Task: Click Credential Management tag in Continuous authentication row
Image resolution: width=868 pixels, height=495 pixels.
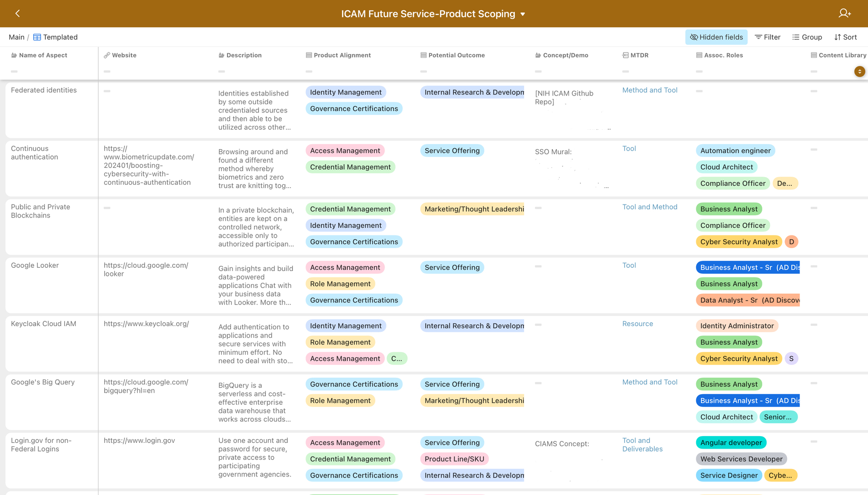Action: 350,167
